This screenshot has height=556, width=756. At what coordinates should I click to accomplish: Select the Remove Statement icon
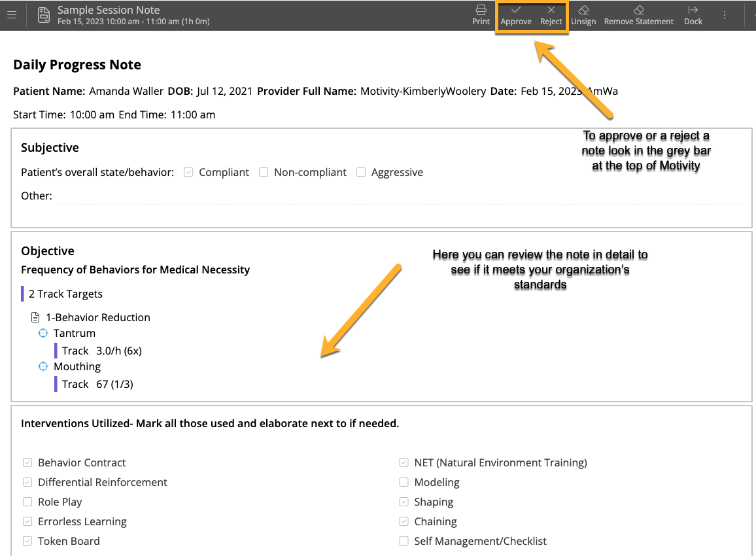pyautogui.click(x=638, y=9)
